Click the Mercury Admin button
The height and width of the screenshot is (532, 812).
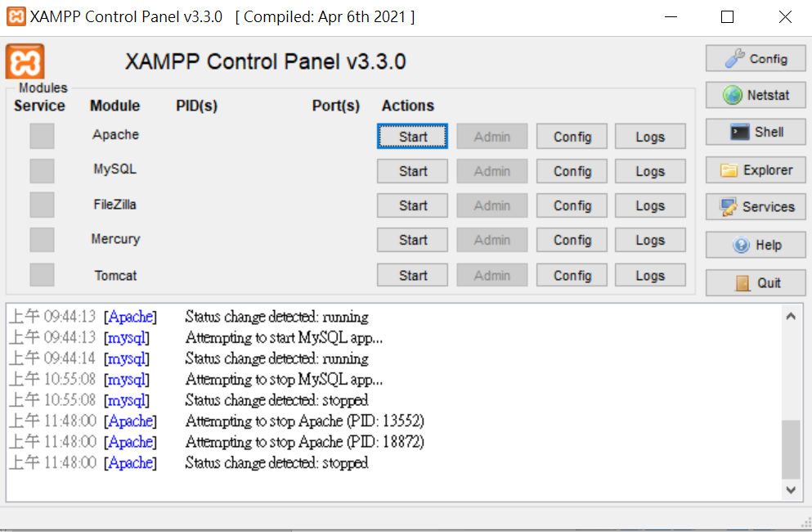pos(492,240)
